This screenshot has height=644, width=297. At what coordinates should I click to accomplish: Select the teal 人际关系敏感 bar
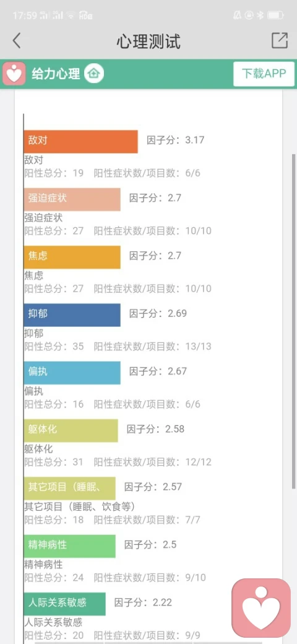65,604
